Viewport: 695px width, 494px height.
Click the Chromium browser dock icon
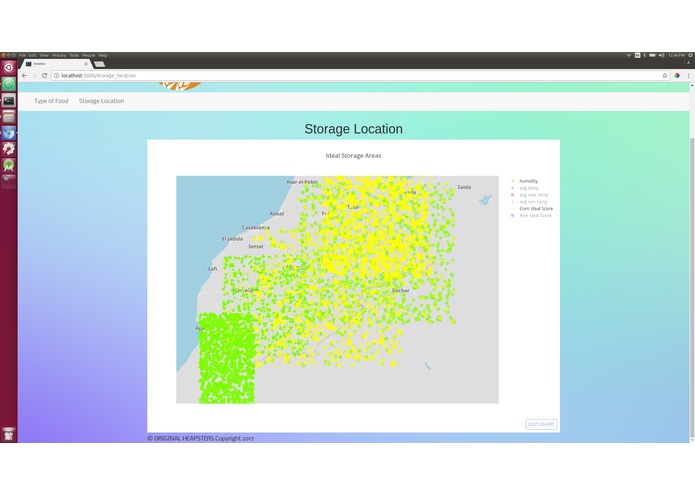tap(8, 133)
